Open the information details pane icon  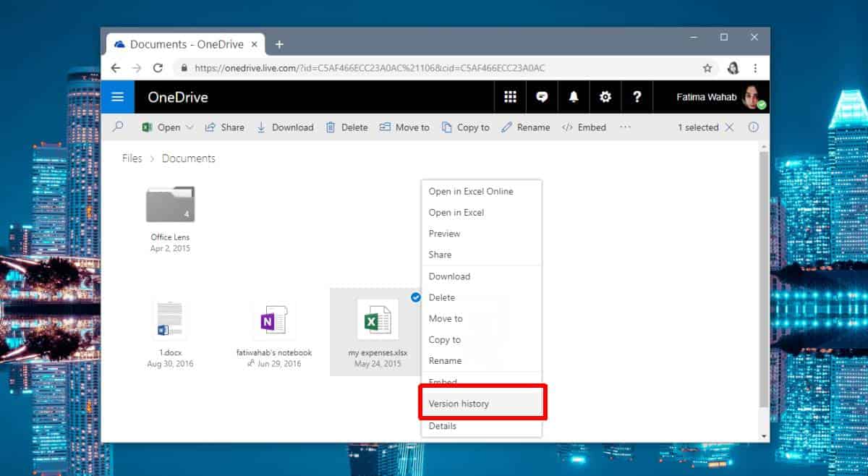(x=753, y=127)
